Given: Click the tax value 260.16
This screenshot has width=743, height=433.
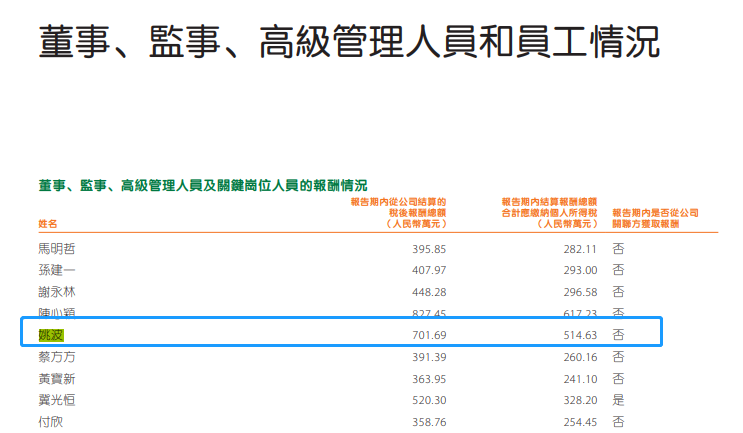Looking at the screenshot, I should point(580,357).
